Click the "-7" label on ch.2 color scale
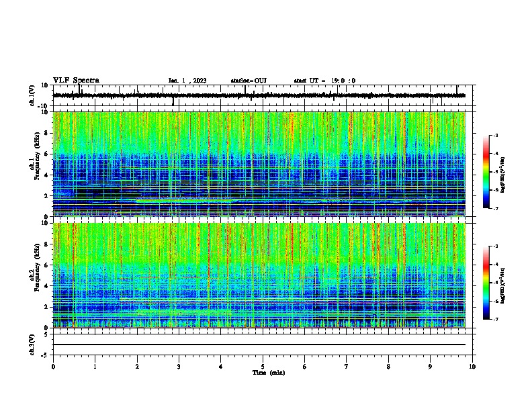The width and height of the screenshot is (532, 411). (496, 319)
